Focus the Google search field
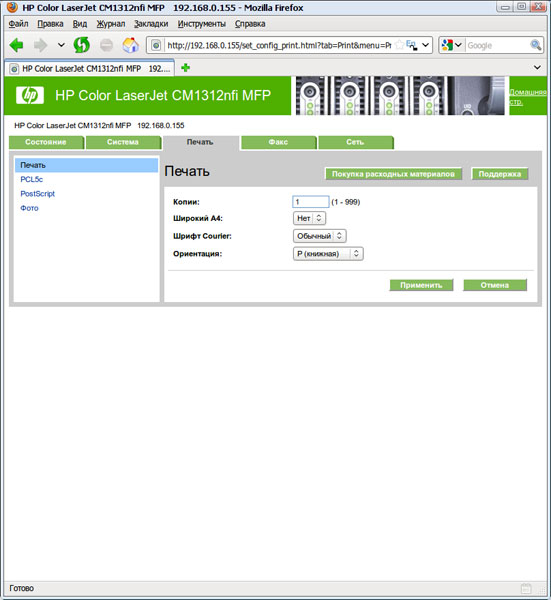The width and height of the screenshot is (551, 600). [497, 46]
